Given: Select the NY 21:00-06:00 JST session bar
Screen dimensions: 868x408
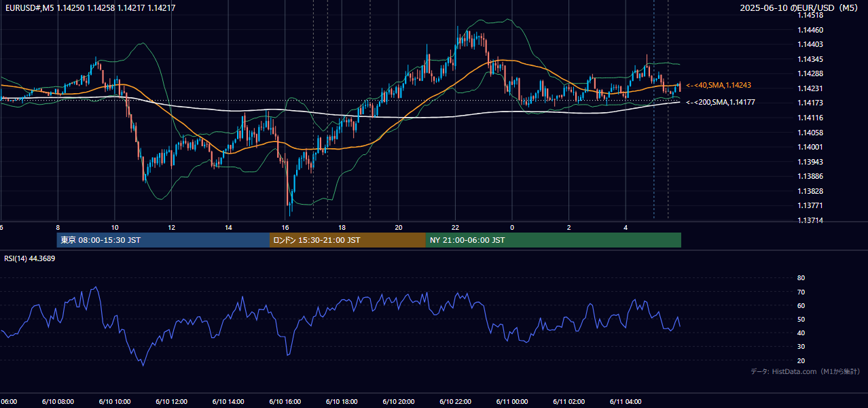Looking at the screenshot, I should pyautogui.click(x=554, y=240).
